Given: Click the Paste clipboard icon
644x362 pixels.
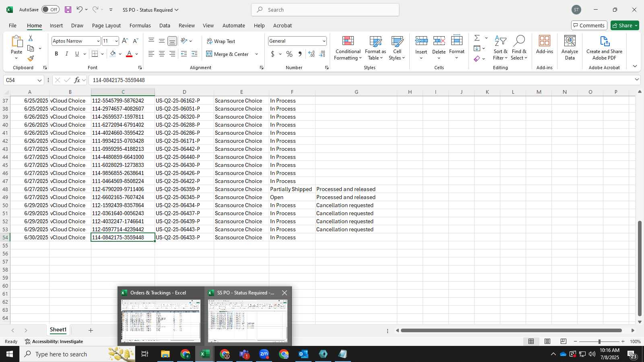Looking at the screenshot, I should [17, 41].
